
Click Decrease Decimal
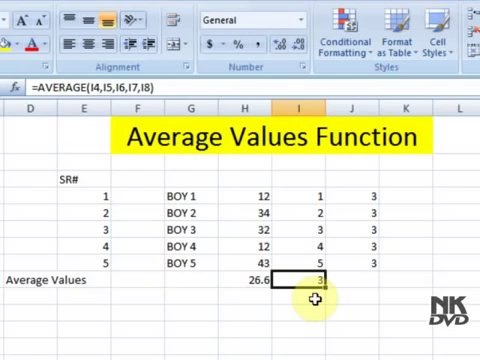tap(298, 44)
